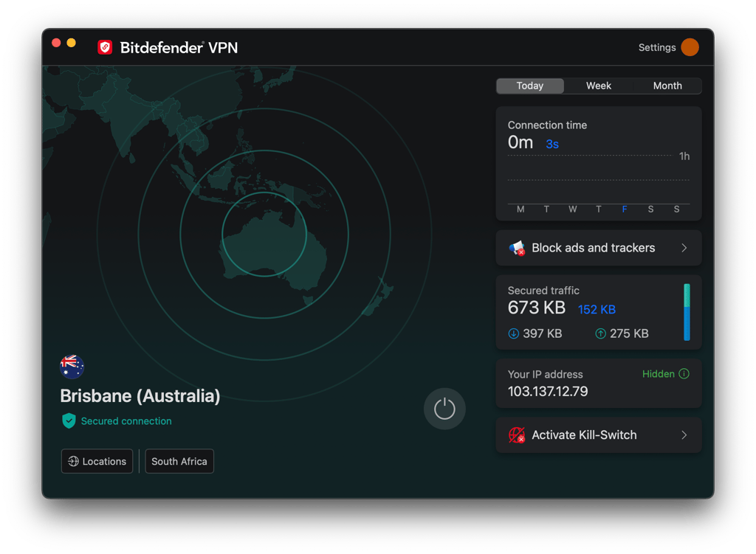Image resolution: width=756 pixels, height=554 pixels.
Task: Click the Hidden info icon
Action: [x=684, y=374]
